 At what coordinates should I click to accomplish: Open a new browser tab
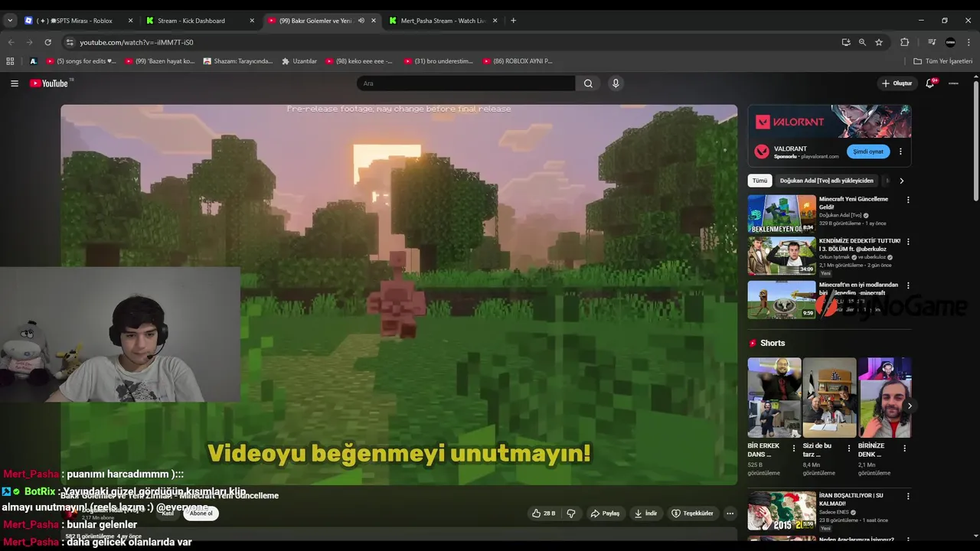513,21
